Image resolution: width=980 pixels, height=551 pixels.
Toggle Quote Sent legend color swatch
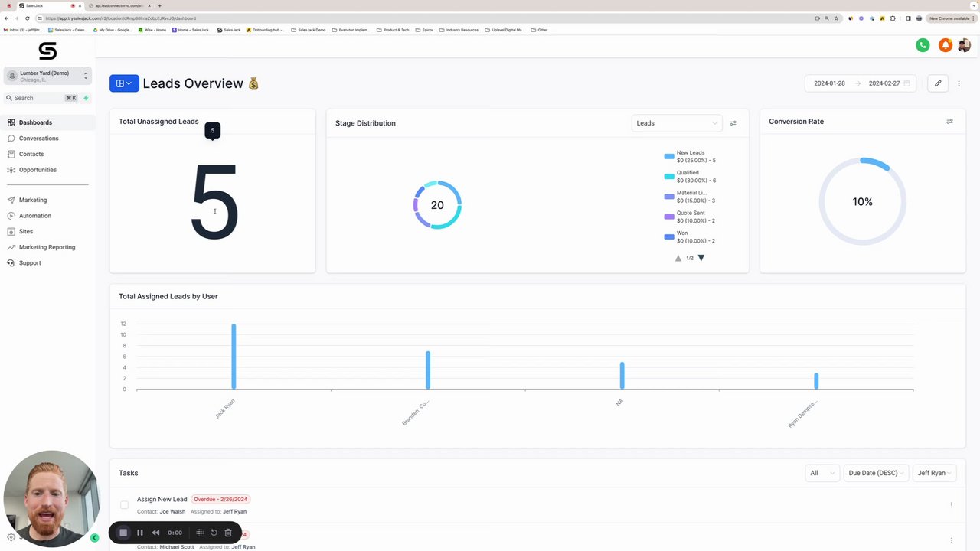669,217
